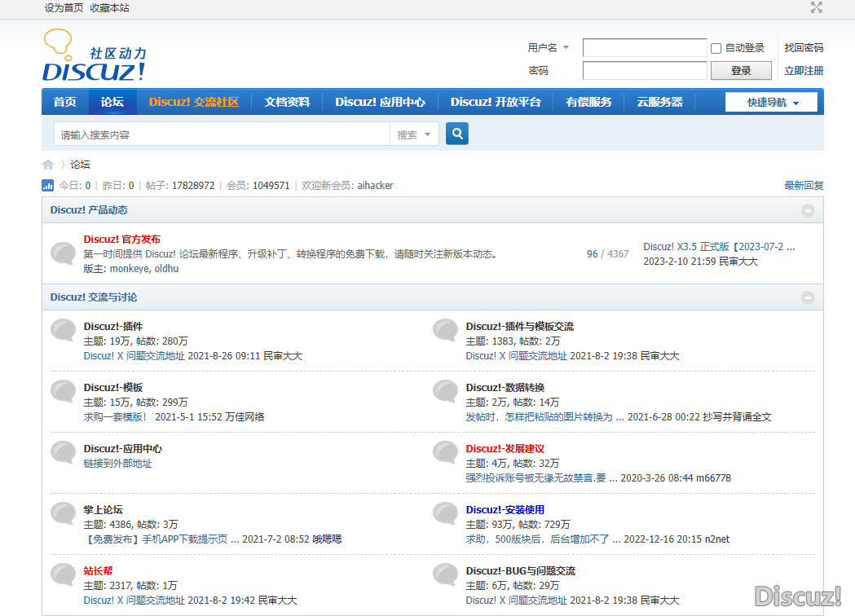Click the forum icon next to 站长帮
This screenshot has width=855, height=616.
tap(63, 574)
